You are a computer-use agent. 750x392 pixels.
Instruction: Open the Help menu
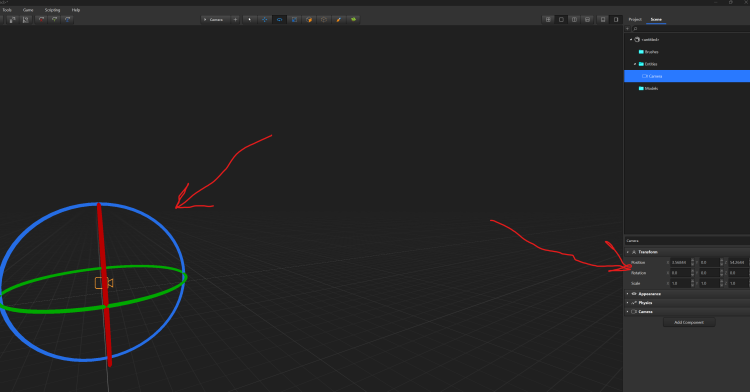pyautogui.click(x=76, y=10)
